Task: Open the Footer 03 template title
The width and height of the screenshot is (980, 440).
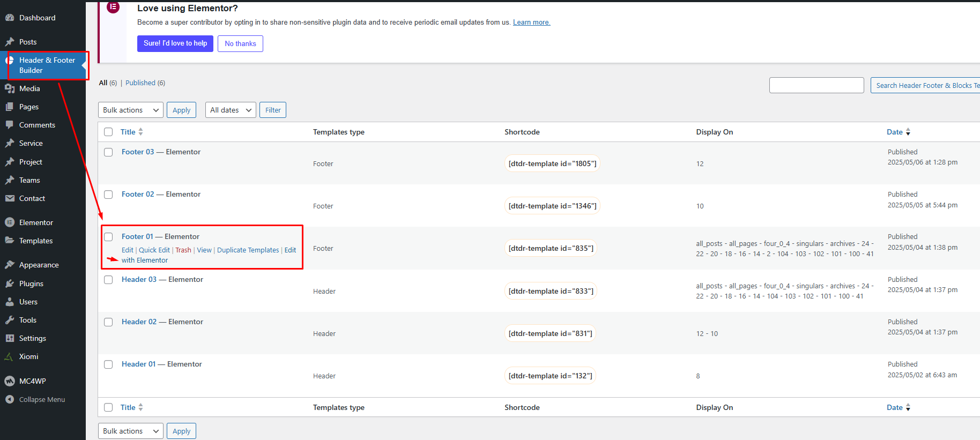Action: [x=138, y=152]
